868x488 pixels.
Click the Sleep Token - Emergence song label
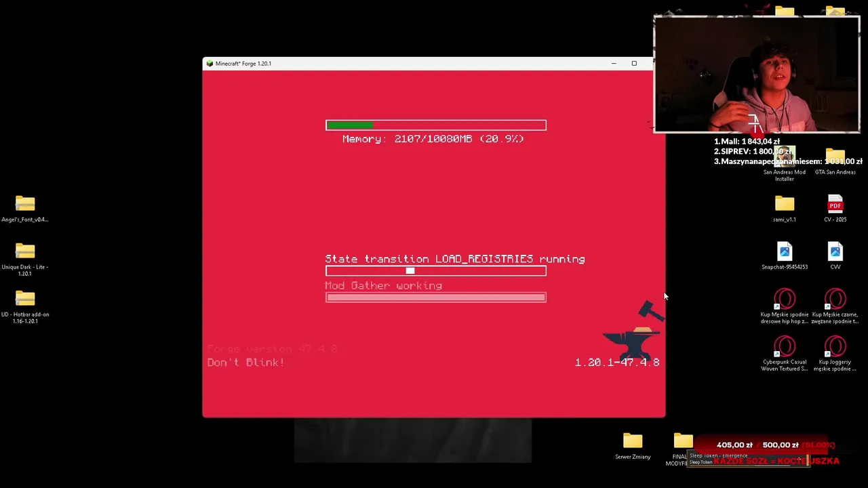coord(719,456)
